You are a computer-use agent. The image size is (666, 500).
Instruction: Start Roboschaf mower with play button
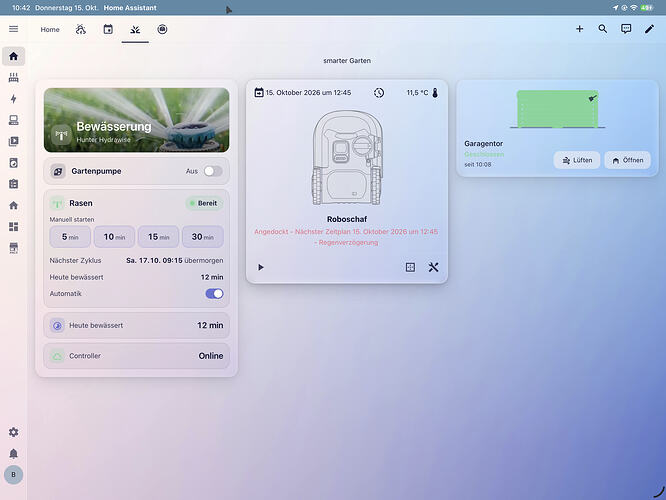tap(261, 267)
